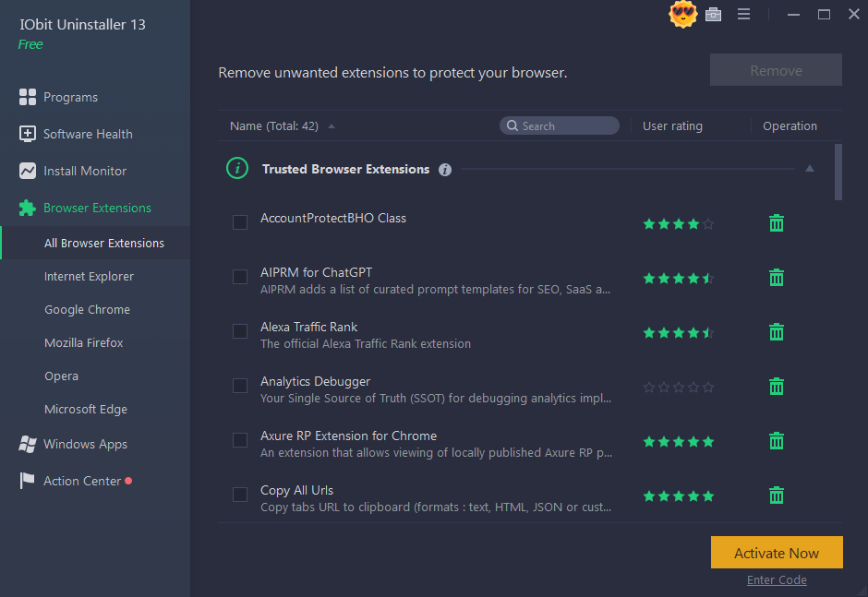This screenshot has height=597, width=868.
Task: Check the Alexa Traffic Rank checkbox
Action: (240, 331)
